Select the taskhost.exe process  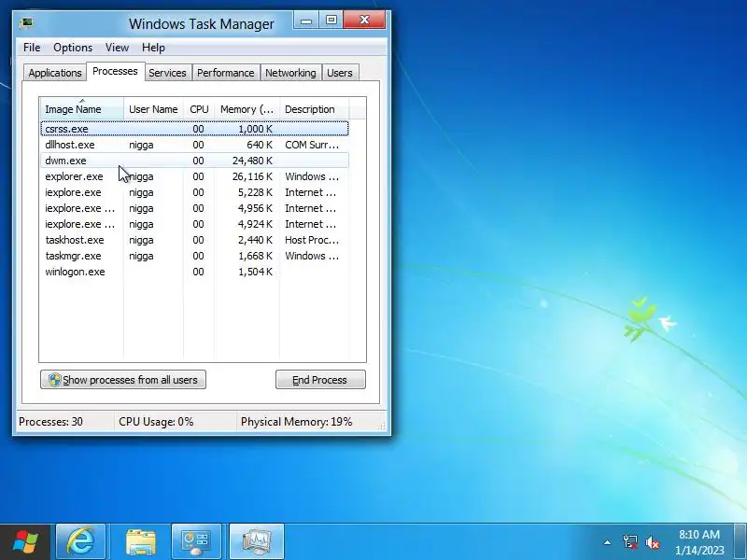195,240
